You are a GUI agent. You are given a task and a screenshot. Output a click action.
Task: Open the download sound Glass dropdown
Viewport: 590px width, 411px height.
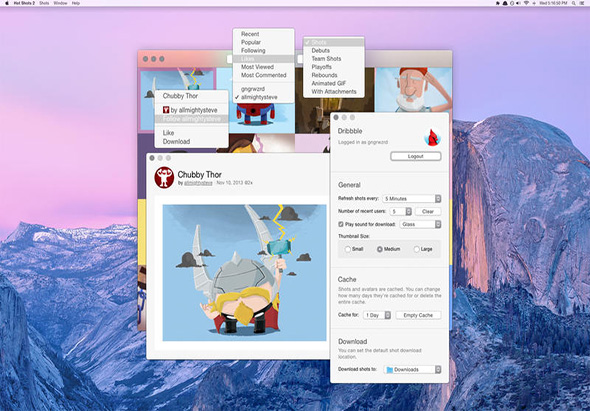pos(420,224)
